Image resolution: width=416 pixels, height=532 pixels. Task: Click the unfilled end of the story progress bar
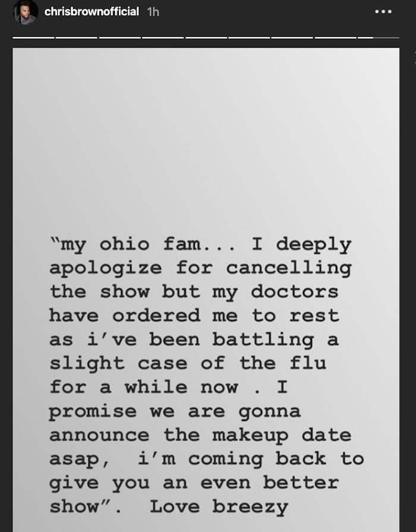click(386, 37)
